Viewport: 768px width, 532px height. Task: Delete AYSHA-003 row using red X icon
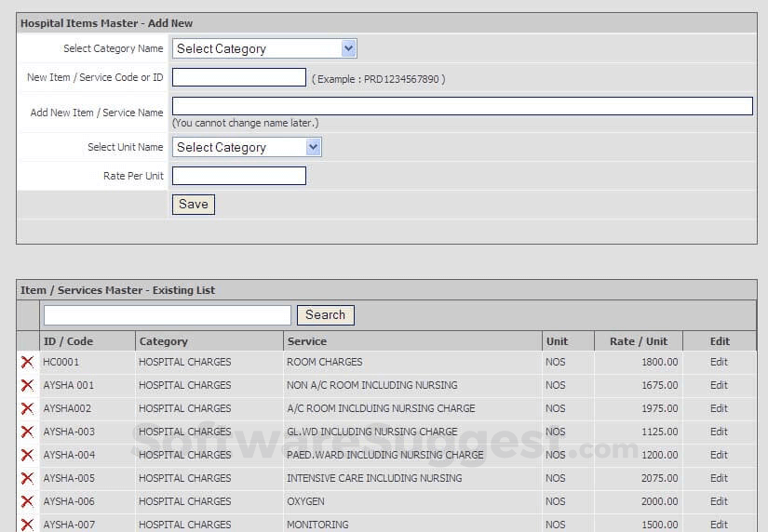point(27,432)
